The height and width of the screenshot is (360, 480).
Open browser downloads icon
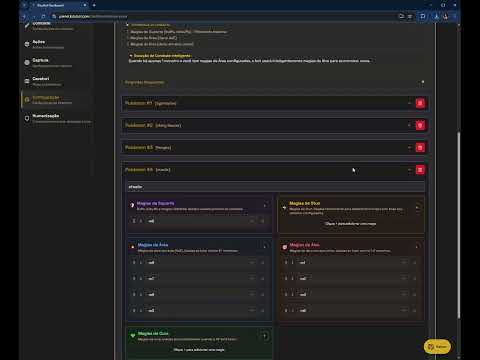tap(436, 16)
